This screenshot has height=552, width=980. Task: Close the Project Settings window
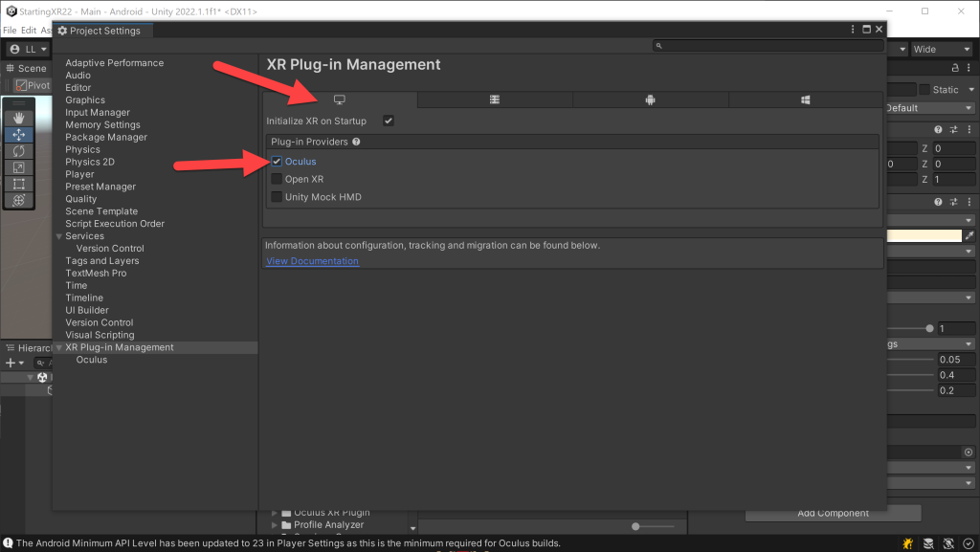pos(879,30)
